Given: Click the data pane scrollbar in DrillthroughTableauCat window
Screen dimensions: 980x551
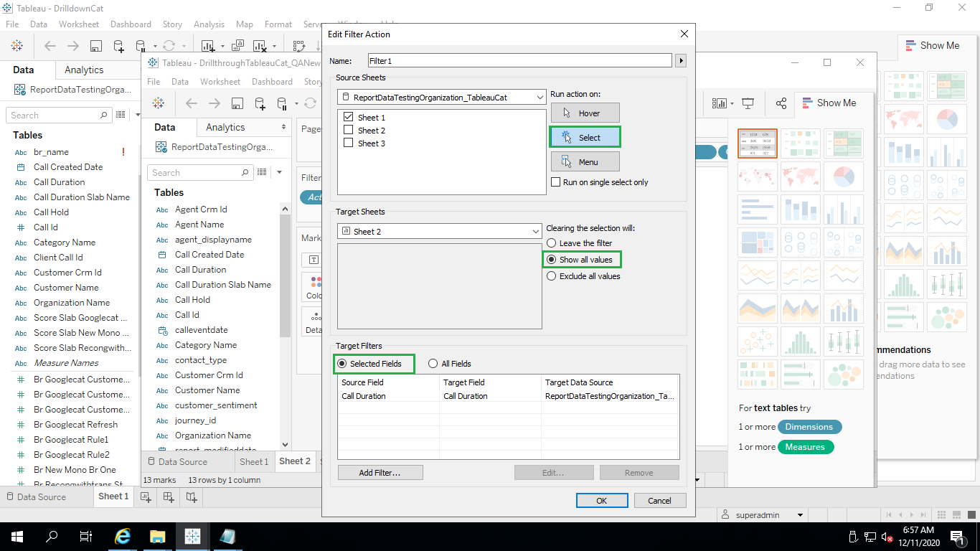Looking at the screenshot, I should (x=286, y=276).
